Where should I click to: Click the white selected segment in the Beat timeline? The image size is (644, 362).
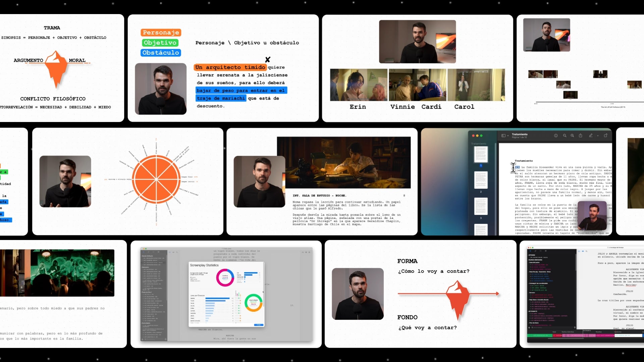628,335
